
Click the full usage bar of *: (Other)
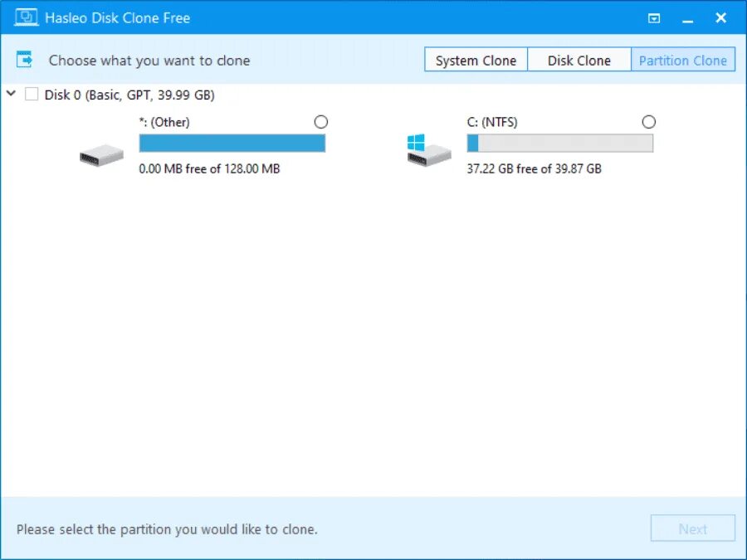[232, 144]
